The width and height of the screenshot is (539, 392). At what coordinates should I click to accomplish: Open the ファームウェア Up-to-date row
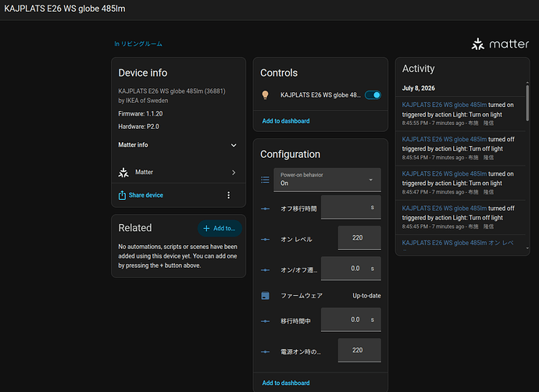(x=320, y=295)
